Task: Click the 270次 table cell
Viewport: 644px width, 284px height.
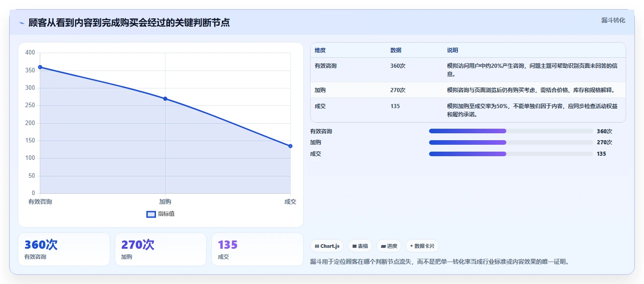Action: coord(397,90)
